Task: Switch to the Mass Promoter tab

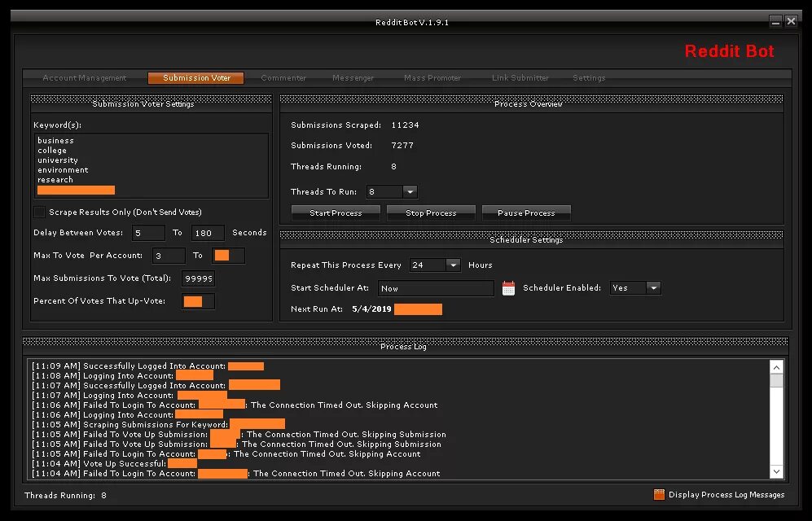Action: click(432, 77)
